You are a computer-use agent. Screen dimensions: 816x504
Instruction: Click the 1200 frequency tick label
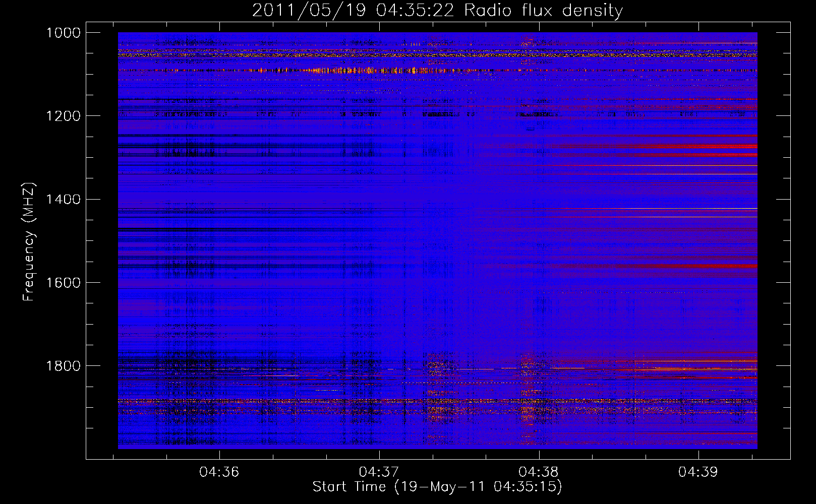point(64,116)
